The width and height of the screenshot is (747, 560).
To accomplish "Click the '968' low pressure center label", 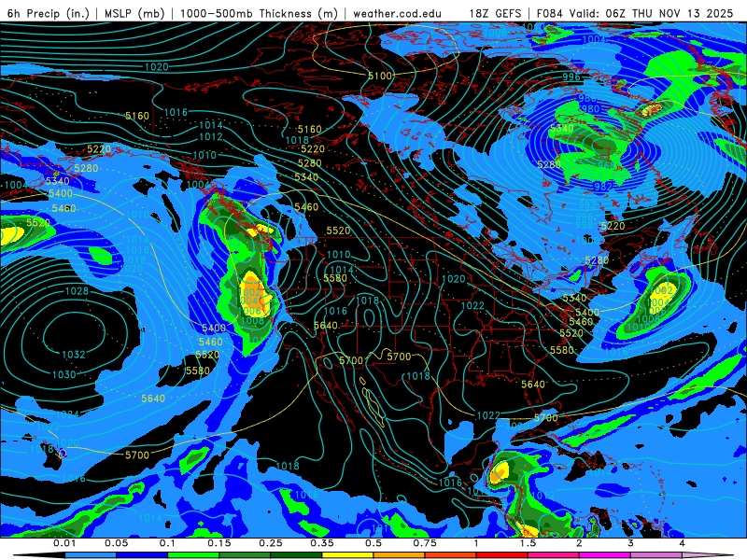I will (606, 165).
